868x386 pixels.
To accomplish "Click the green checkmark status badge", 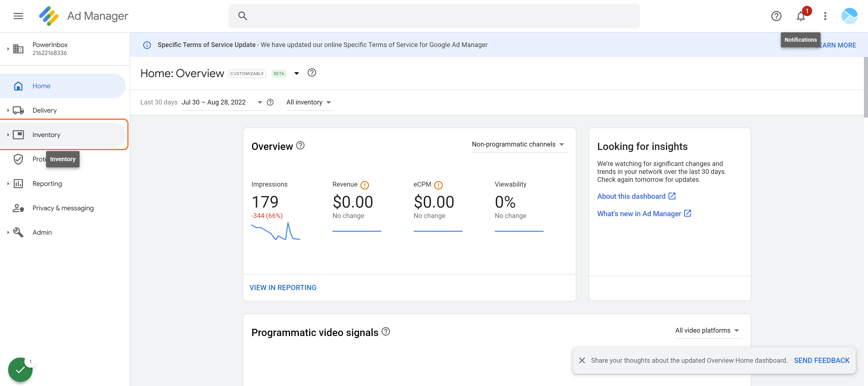I will pos(20,369).
